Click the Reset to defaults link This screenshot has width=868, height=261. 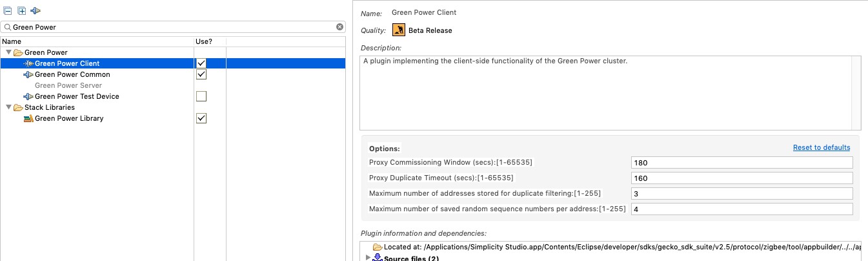point(822,147)
